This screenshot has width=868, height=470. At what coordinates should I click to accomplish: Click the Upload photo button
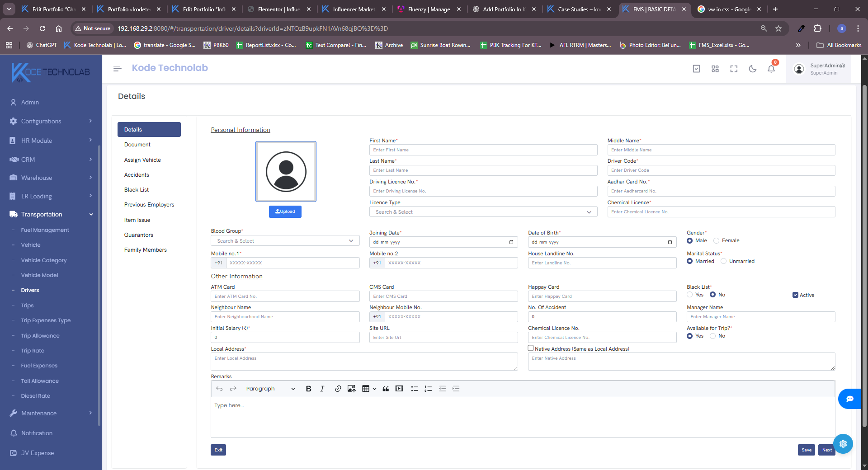[x=285, y=211]
